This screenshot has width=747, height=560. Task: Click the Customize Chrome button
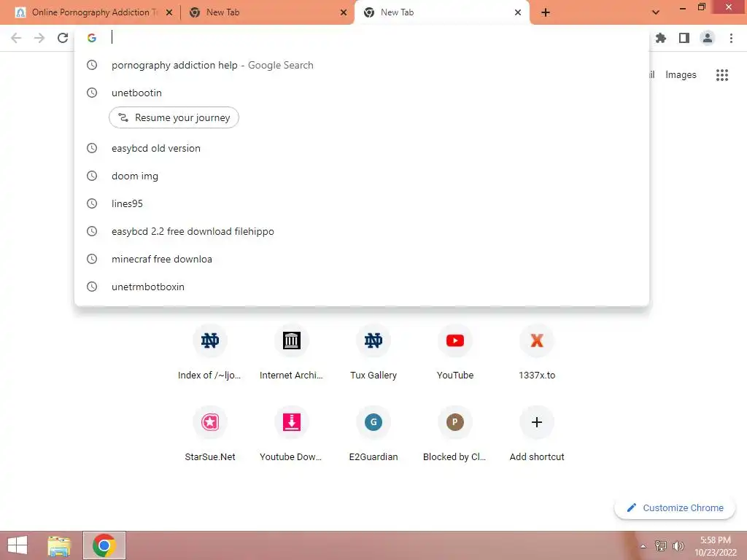coord(675,507)
